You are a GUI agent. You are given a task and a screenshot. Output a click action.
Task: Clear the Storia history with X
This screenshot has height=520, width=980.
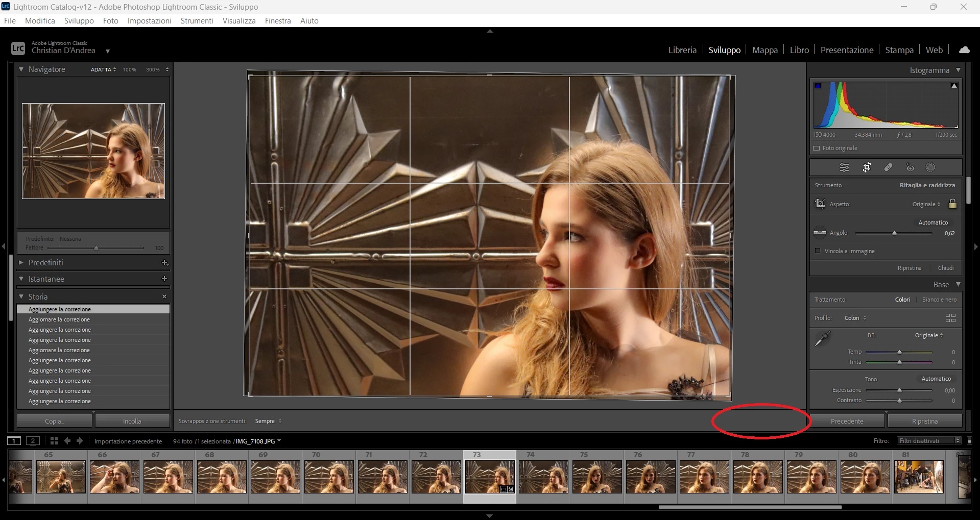click(164, 296)
